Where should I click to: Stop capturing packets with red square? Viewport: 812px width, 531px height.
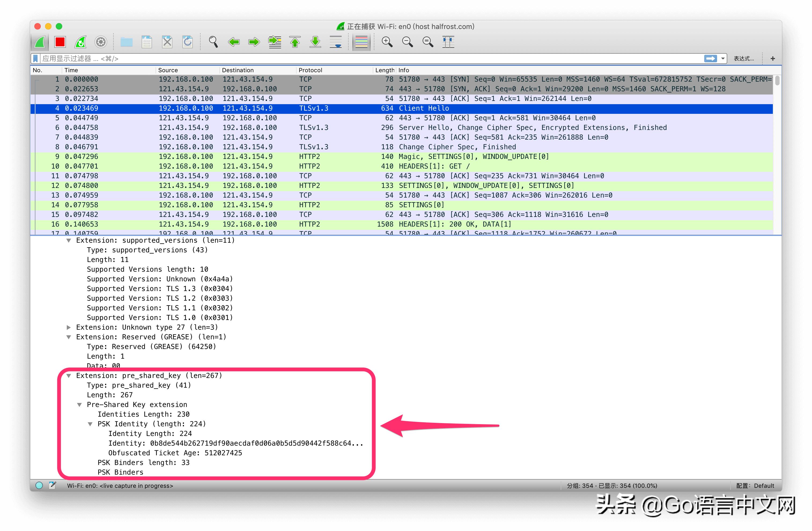tap(60, 42)
